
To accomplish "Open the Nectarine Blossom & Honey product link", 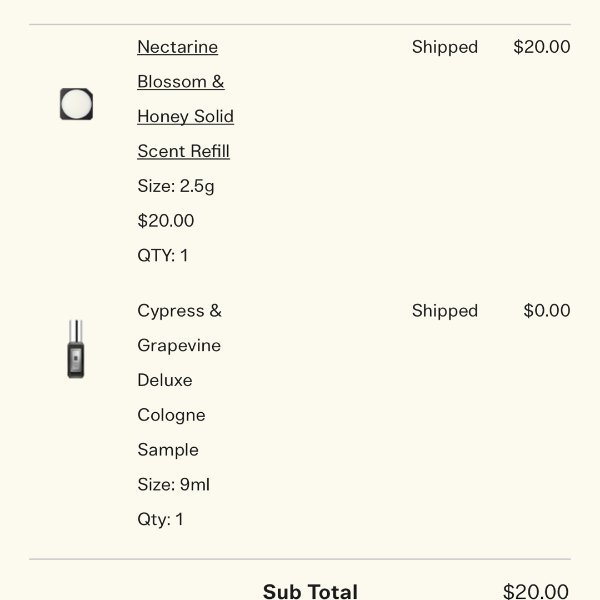I will 186,99.
